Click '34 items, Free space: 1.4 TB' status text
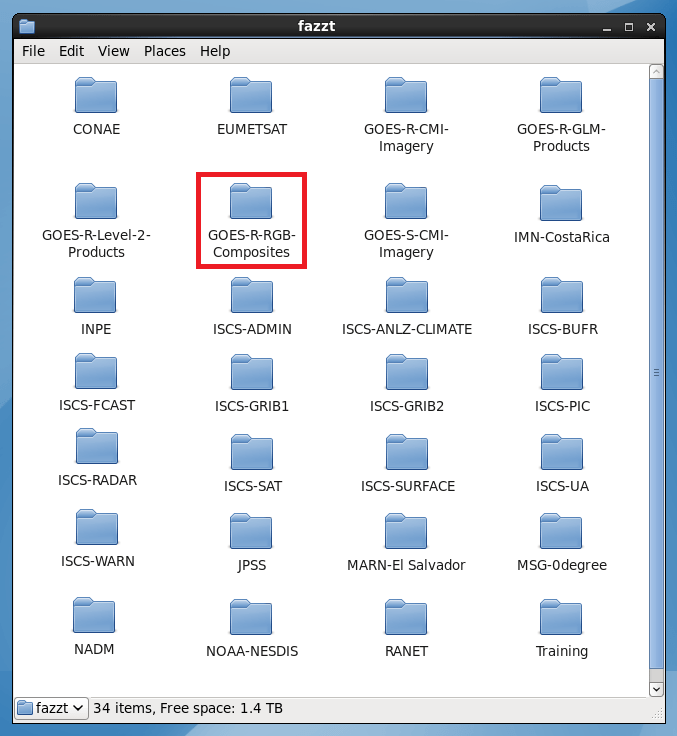This screenshot has height=736, width=677. coord(188,708)
